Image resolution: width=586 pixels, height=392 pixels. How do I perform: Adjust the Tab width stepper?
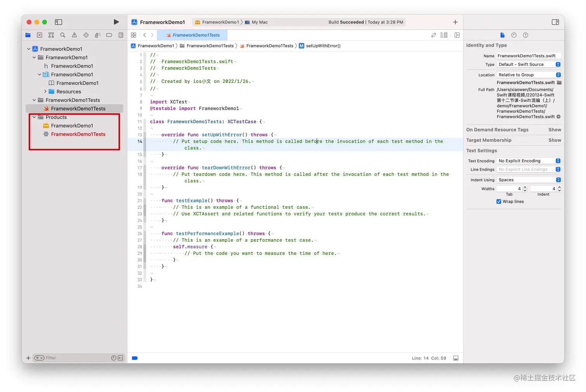525,189
